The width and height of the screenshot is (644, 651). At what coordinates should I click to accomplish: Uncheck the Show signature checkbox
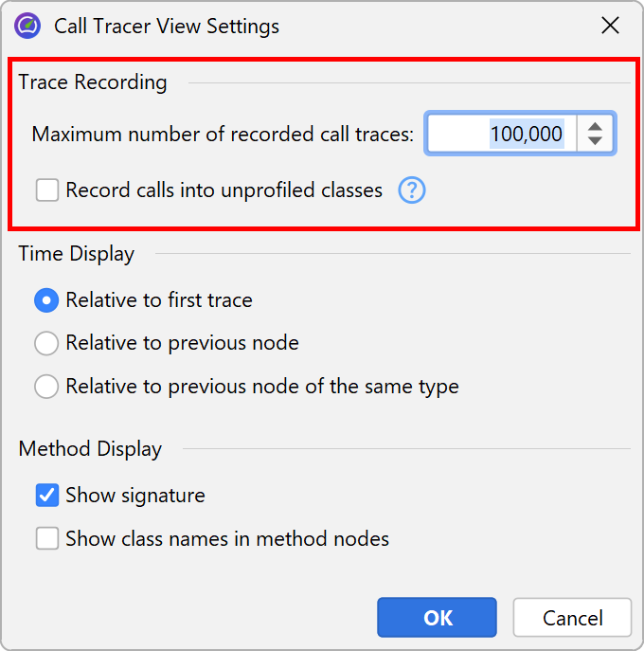click(x=47, y=495)
